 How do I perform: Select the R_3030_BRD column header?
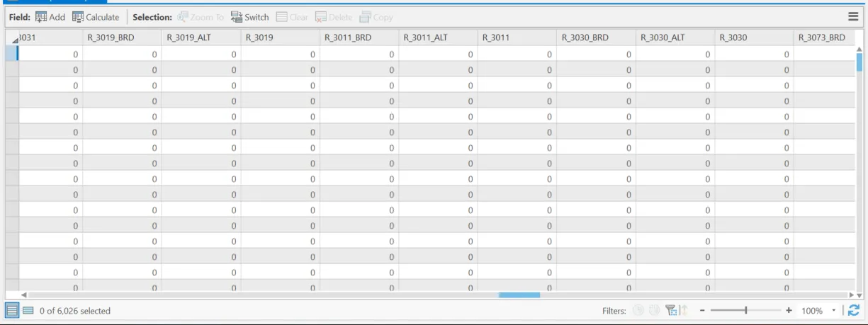click(597, 38)
